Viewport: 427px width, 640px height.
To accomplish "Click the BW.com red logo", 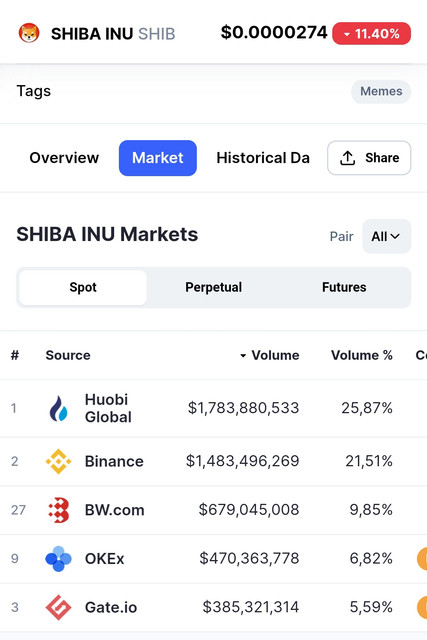I will point(58,510).
